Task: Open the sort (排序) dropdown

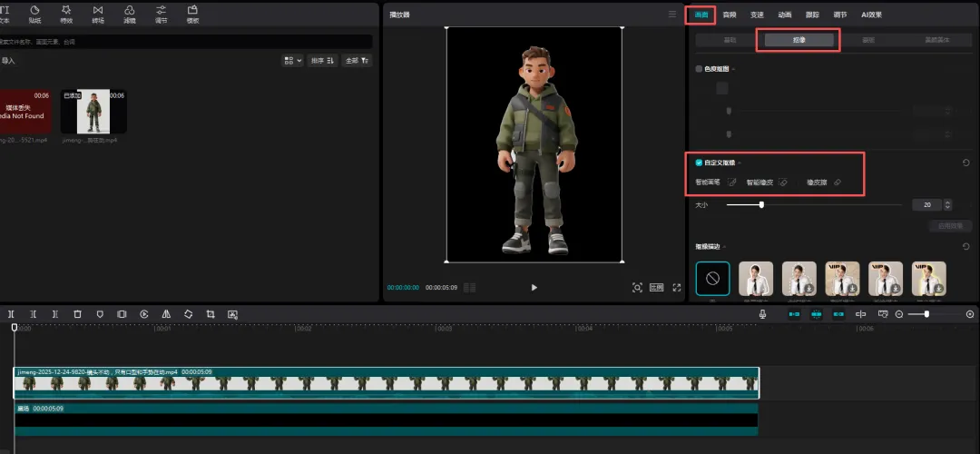Action: 322,61
